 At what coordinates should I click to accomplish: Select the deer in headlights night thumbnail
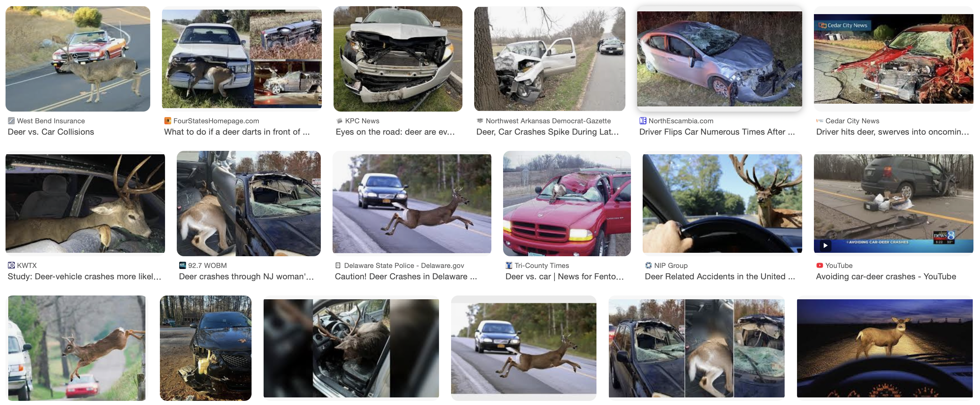pos(885,348)
